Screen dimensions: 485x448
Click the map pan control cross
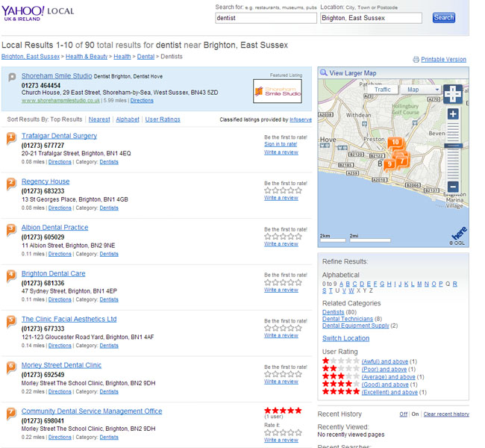(453, 94)
